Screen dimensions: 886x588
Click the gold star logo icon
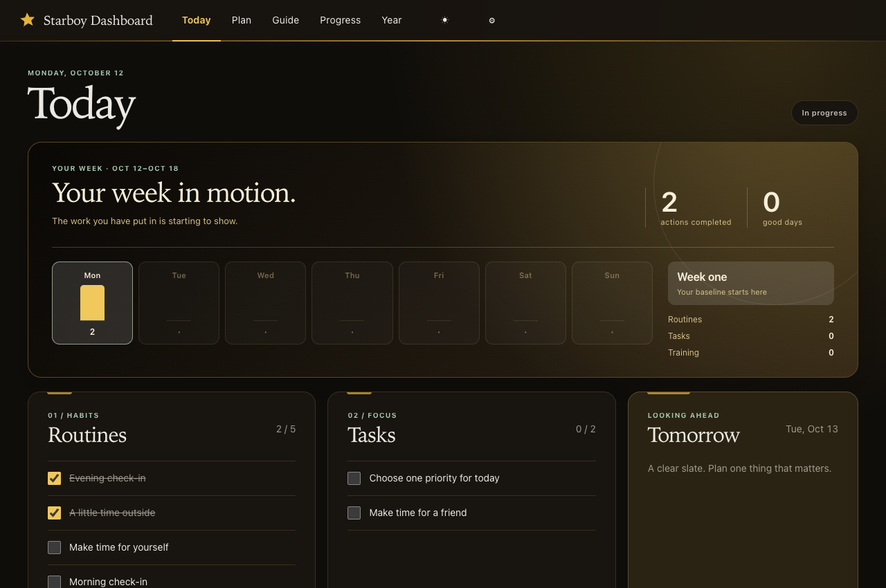click(x=28, y=20)
